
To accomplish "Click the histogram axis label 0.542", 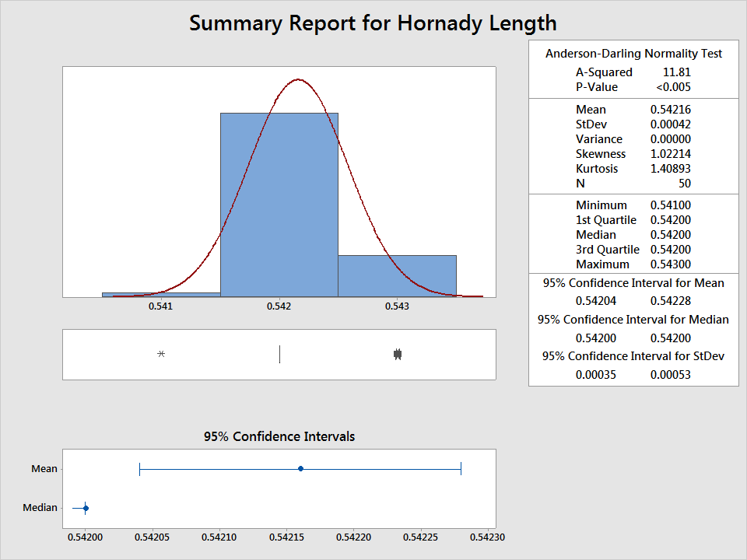I will coord(279,306).
